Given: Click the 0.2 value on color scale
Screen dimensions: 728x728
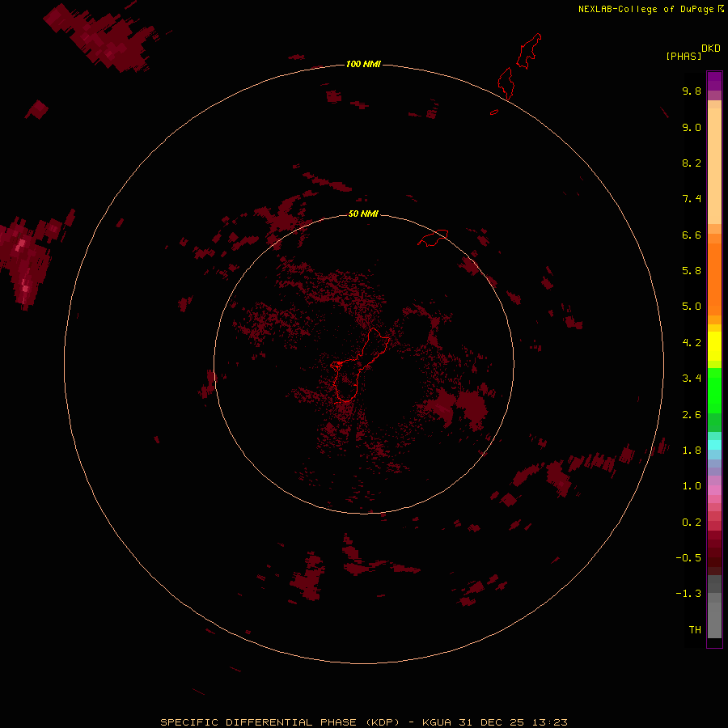Looking at the screenshot, I should click(692, 523).
